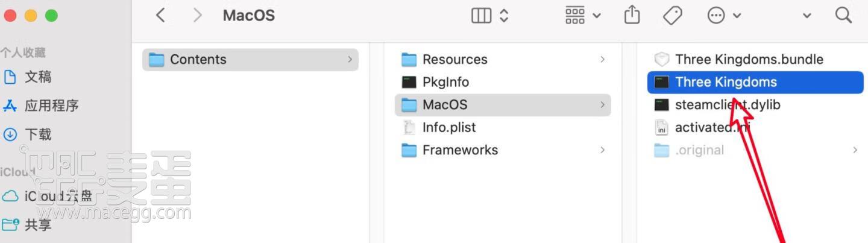Click the Tags icon in the toolbar
This screenshot has height=243, width=868.
tap(672, 16)
